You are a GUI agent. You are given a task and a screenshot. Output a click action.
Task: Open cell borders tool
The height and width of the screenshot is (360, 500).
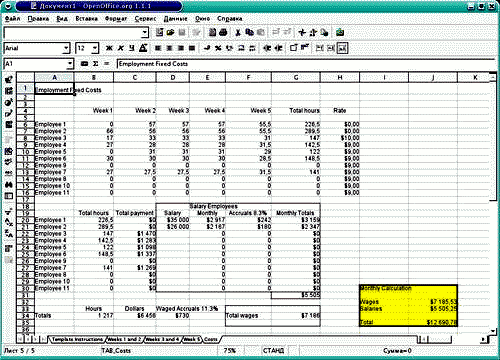293,48
